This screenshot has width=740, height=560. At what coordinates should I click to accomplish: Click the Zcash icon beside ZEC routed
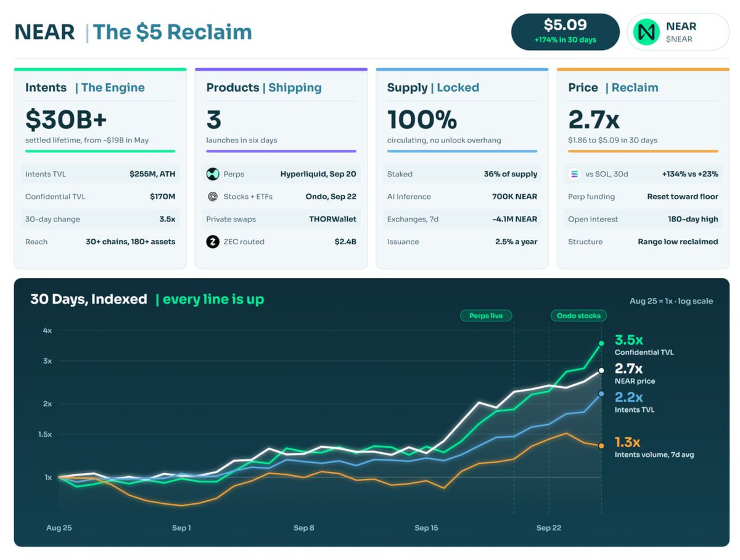click(x=213, y=242)
